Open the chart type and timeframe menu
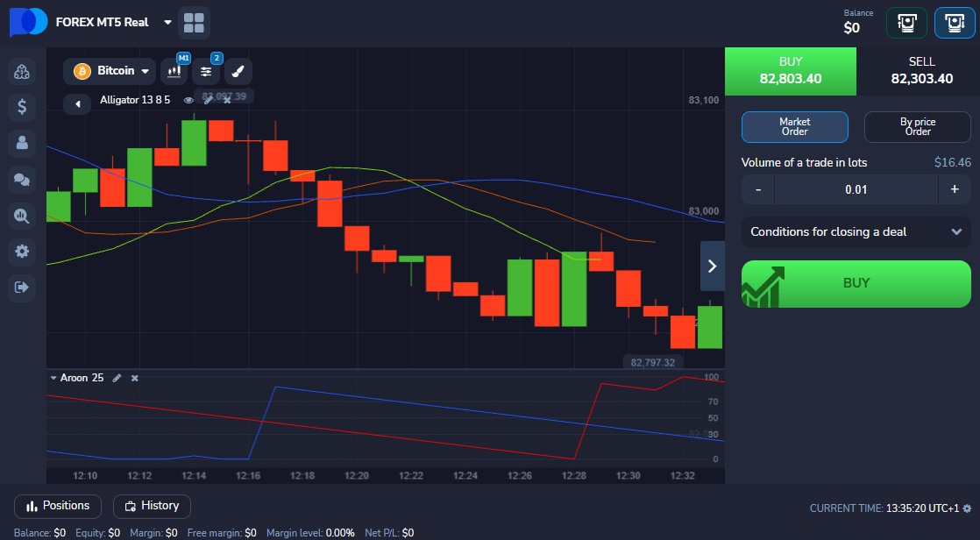 pos(174,72)
